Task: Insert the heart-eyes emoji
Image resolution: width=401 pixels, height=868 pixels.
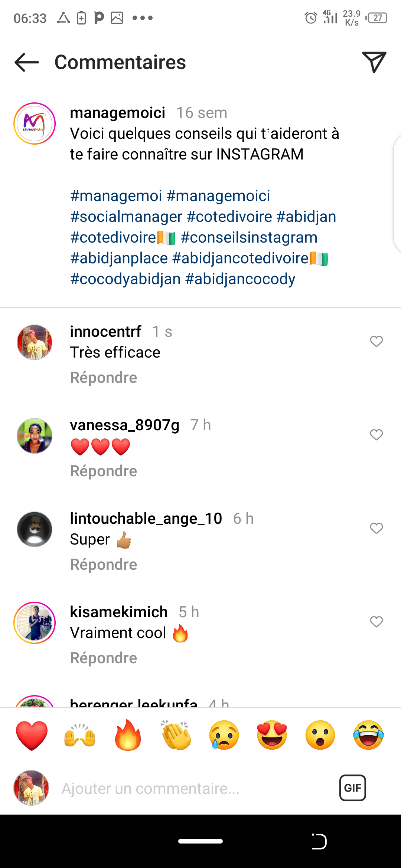Action: click(x=272, y=735)
